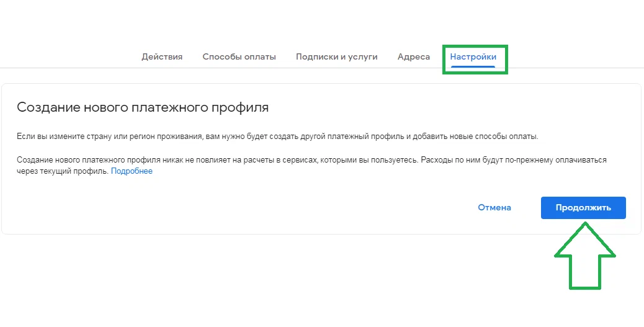The width and height of the screenshot is (644, 327).
Task: Open the Действия tab
Action: coord(162,56)
